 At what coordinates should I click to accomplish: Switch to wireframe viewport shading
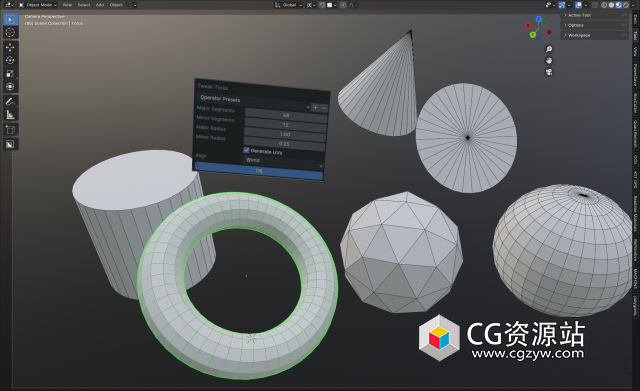pyautogui.click(x=604, y=5)
